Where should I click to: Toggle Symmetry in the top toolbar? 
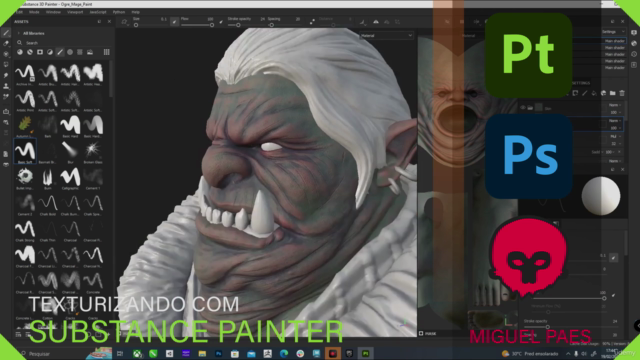(x=376, y=22)
